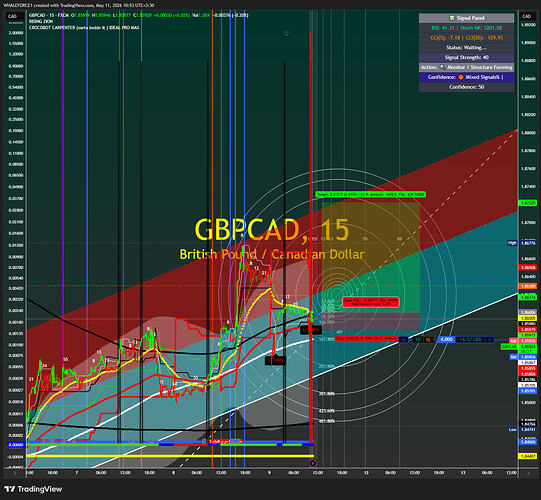This screenshot has width=541, height=500.
Task: Click the bottom-left time axis corner icon
Action: (x=14, y=473)
